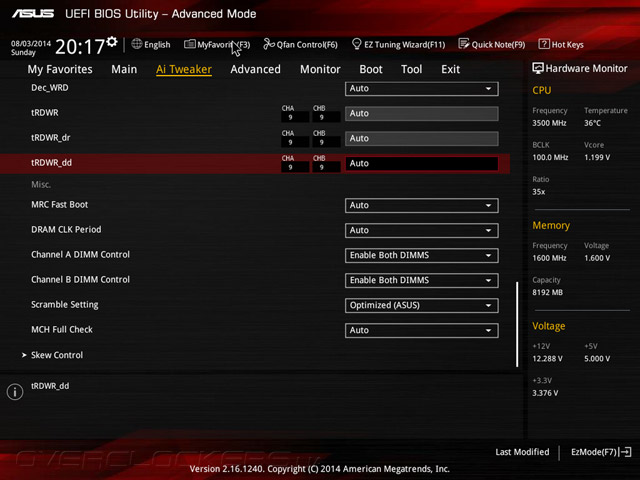Click memory capacity 8192 MB
The width and height of the screenshot is (640, 480).
[x=548, y=292]
